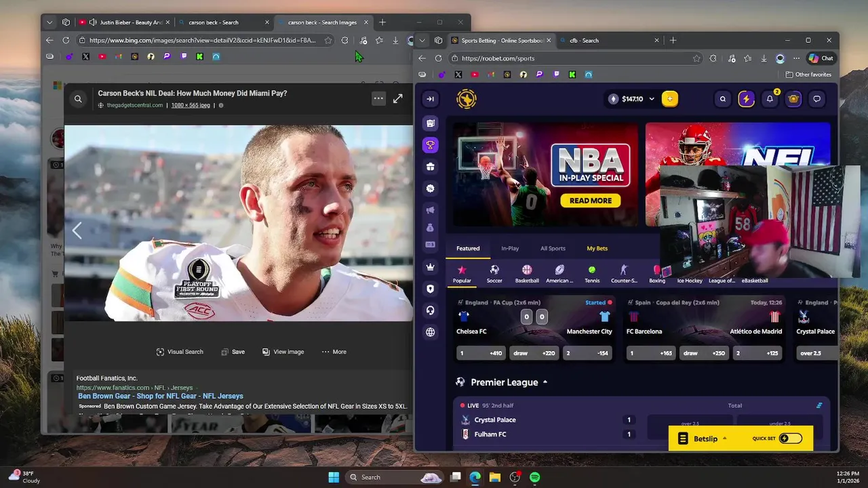Open the headset support icon in Roobet sidebar
Screen dimensions: 868x488
(430, 310)
